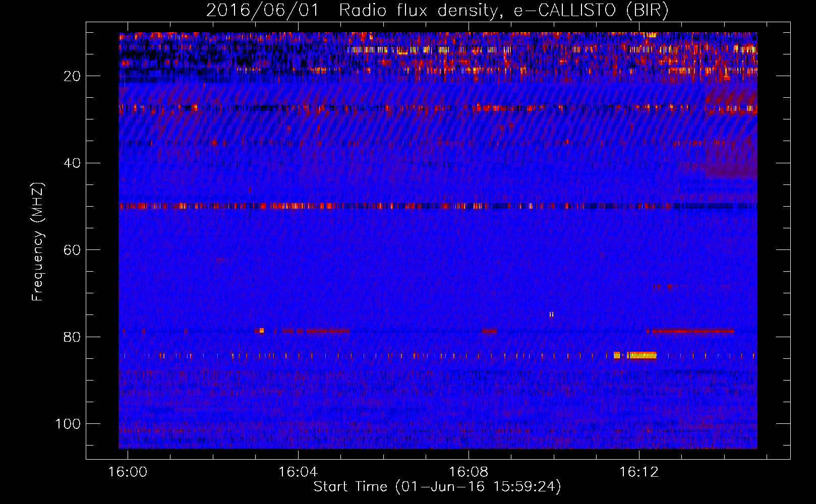Select the 100 MHz frequency tick label
This screenshot has height=504, width=816.
pyautogui.click(x=68, y=424)
